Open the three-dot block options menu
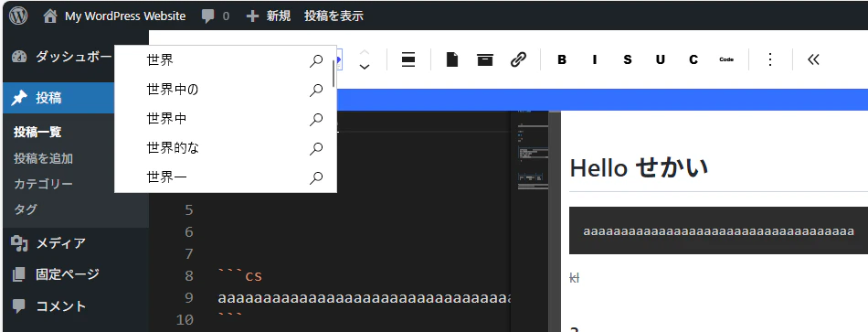 click(x=770, y=59)
